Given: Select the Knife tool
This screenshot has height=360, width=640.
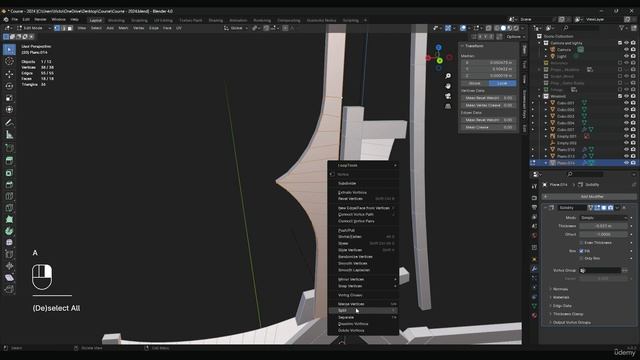Looking at the screenshot, I should [9, 208].
